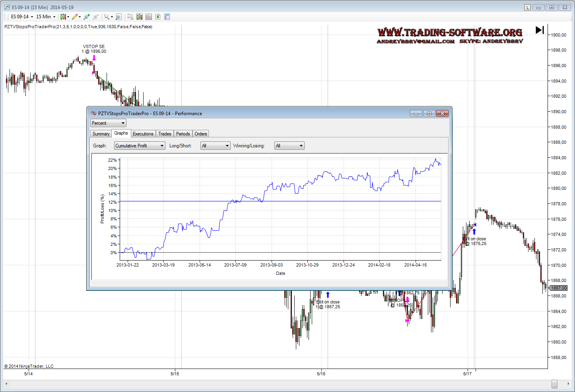Open the indicators candlestick icon
This screenshot has height=392, width=575.
(139, 17)
